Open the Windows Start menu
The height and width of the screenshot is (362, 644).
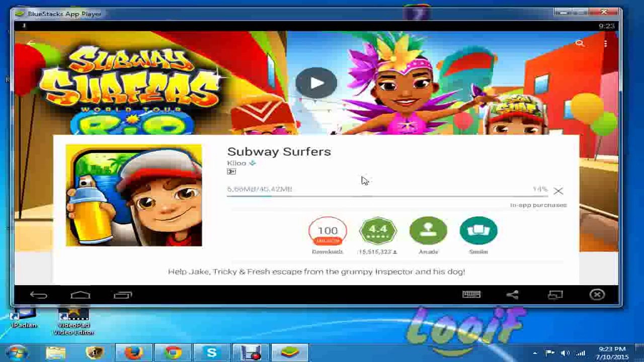click(17, 353)
